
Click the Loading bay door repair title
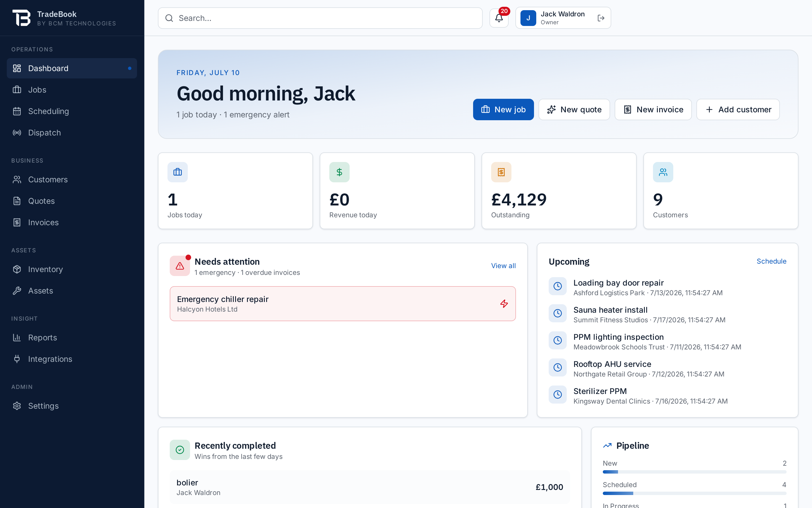point(618,283)
